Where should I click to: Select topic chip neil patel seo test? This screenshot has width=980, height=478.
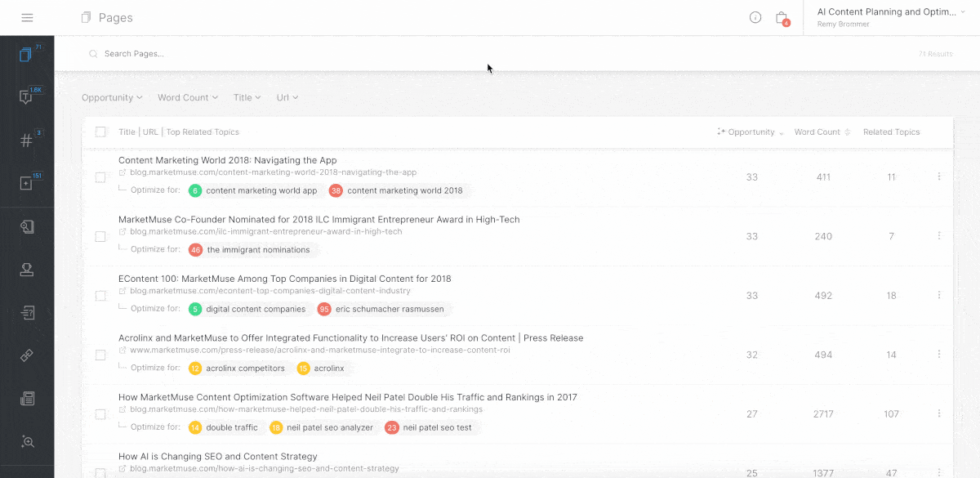coord(430,427)
